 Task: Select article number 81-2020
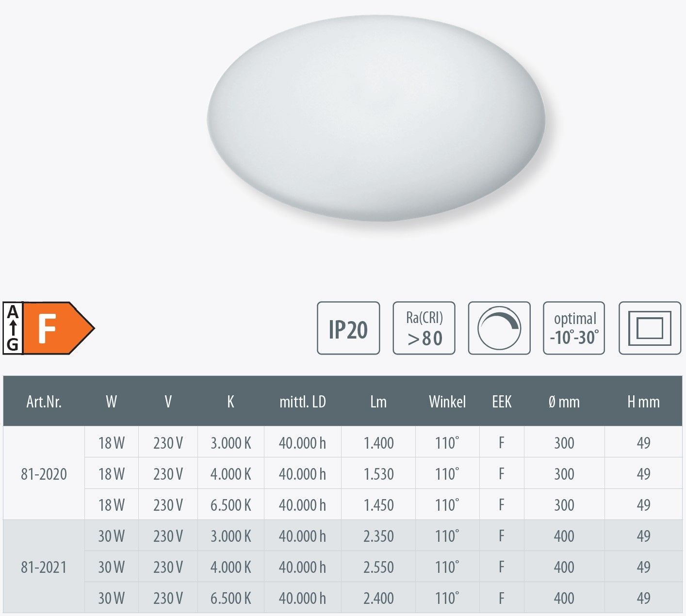[x=44, y=474]
